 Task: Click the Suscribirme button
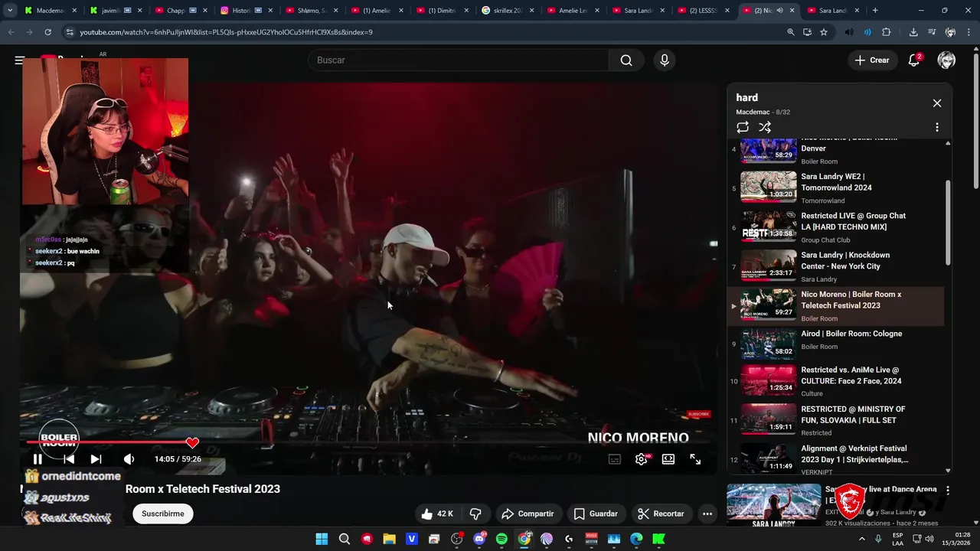coord(162,514)
